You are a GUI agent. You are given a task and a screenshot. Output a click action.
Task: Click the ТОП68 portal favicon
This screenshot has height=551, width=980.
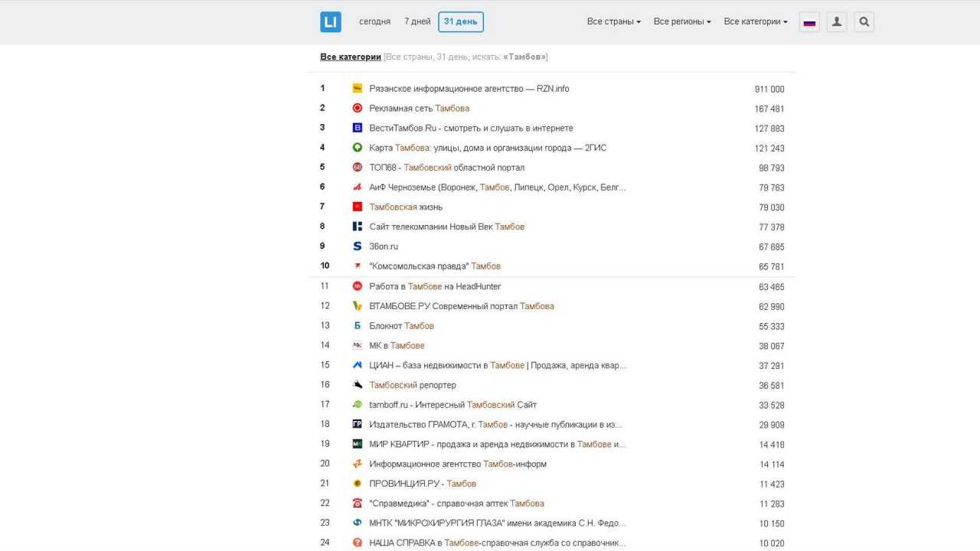(x=357, y=168)
